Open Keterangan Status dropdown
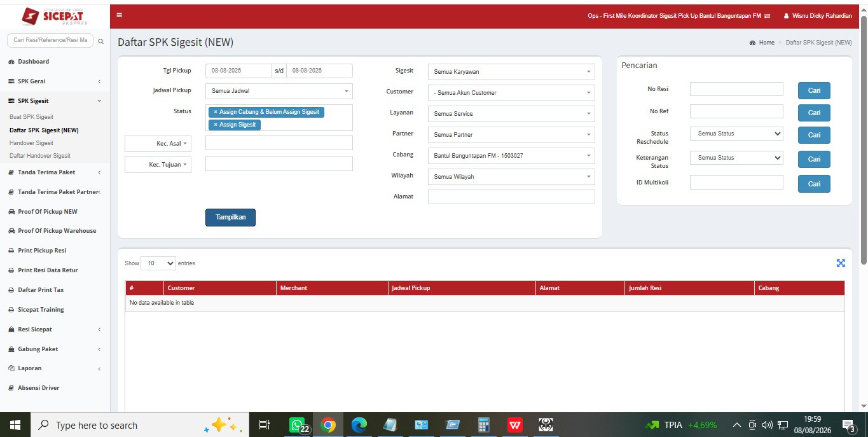The width and height of the screenshot is (868, 437). [x=736, y=158]
